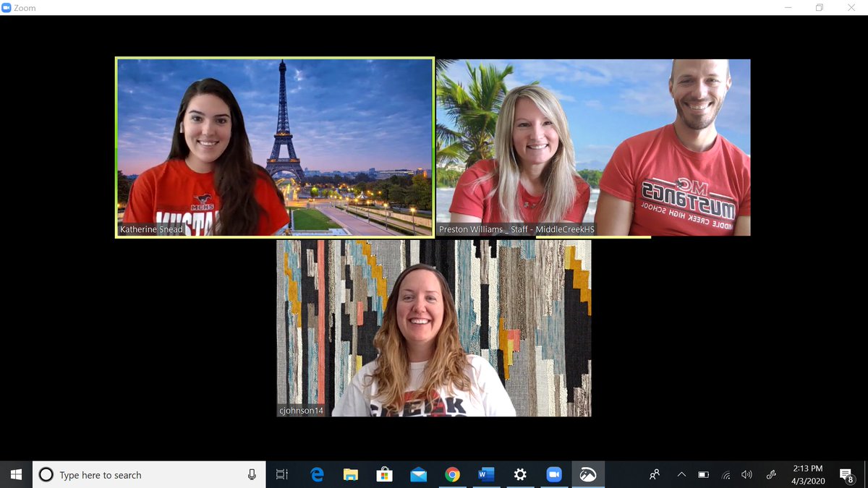Image resolution: width=868 pixels, height=488 pixels.
Task: Open Task View from the taskbar
Action: click(x=282, y=475)
